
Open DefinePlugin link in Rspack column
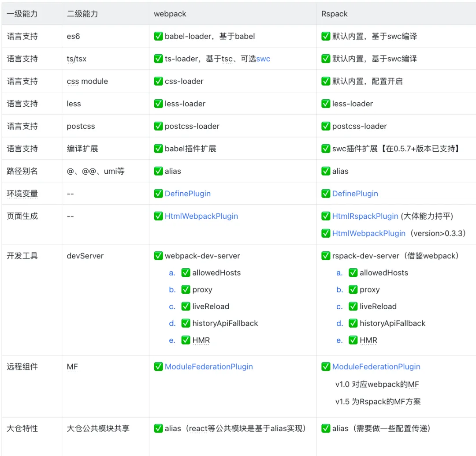[x=355, y=194]
